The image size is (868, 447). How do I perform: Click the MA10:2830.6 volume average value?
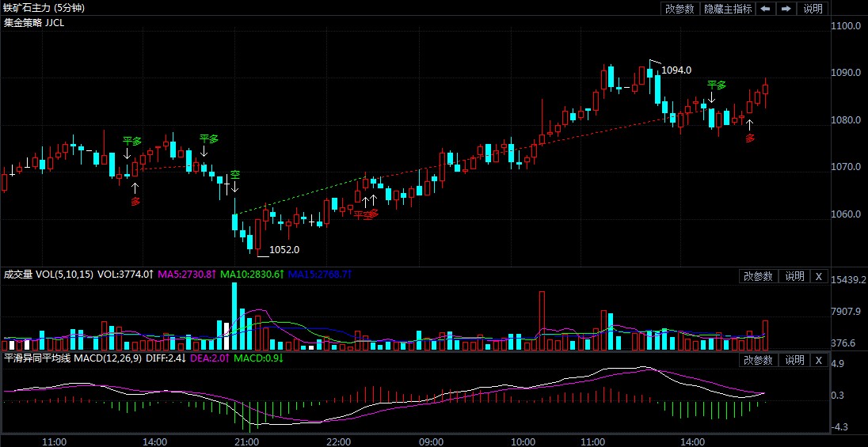[x=252, y=274]
